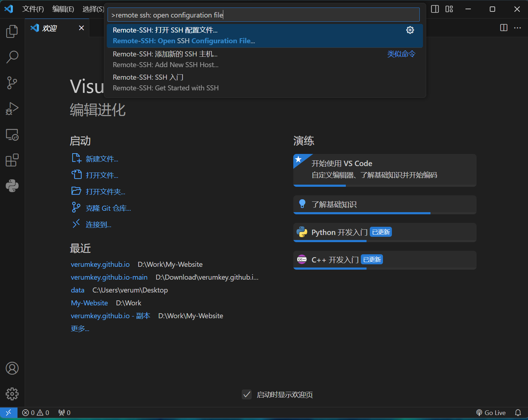Screen dimensions: 528x420
Task: Close the 欢迎 tab
Action: click(81, 28)
